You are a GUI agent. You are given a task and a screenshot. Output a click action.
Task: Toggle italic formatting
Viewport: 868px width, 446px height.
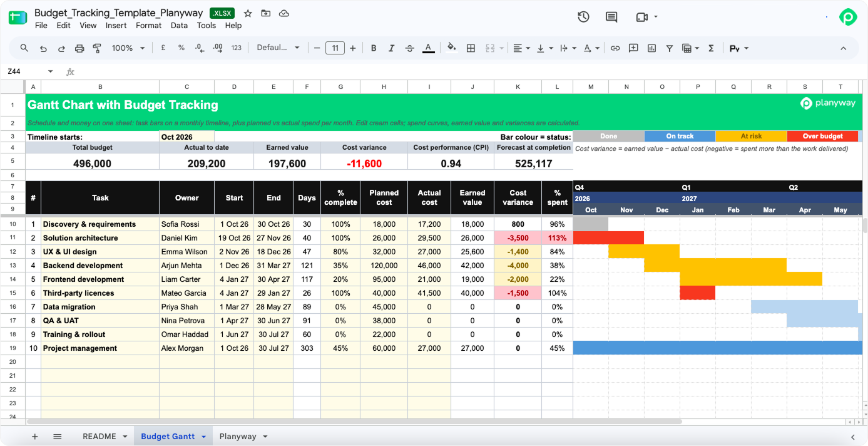pos(392,48)
